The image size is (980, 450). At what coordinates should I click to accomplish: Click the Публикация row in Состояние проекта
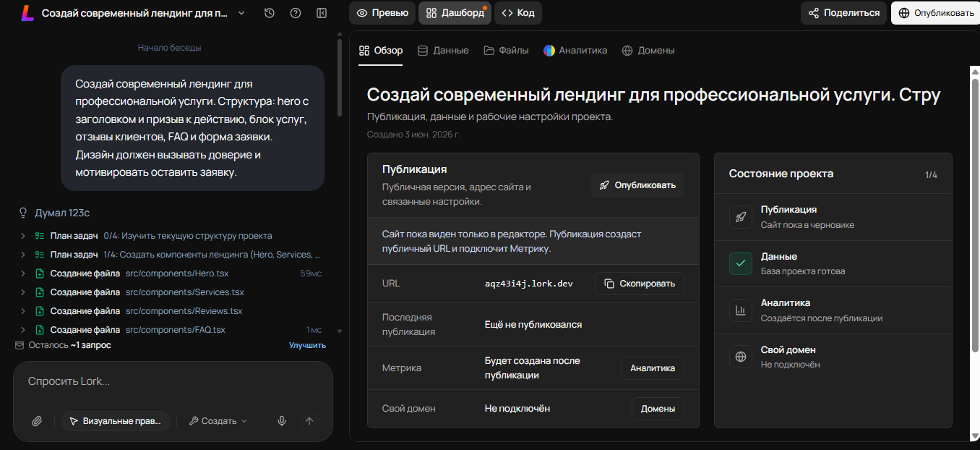(833, 217)
